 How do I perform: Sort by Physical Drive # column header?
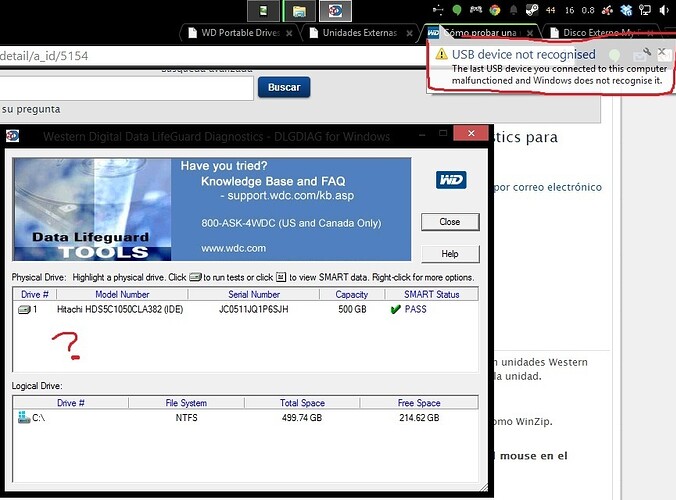coord(34,294)
